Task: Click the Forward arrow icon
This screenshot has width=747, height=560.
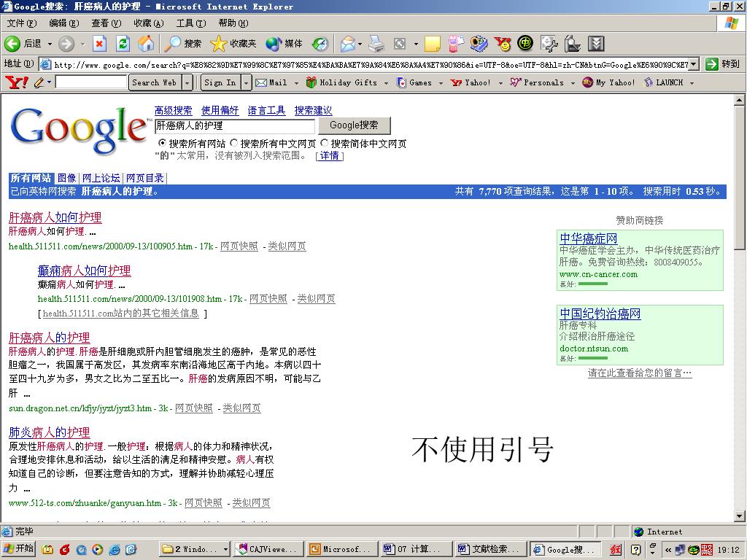Action: pyautogui.click(x=66, y=44)
